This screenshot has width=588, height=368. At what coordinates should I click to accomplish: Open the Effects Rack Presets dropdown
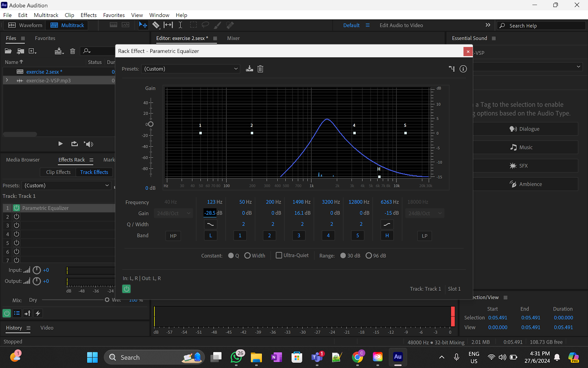(x=67, y=185)
